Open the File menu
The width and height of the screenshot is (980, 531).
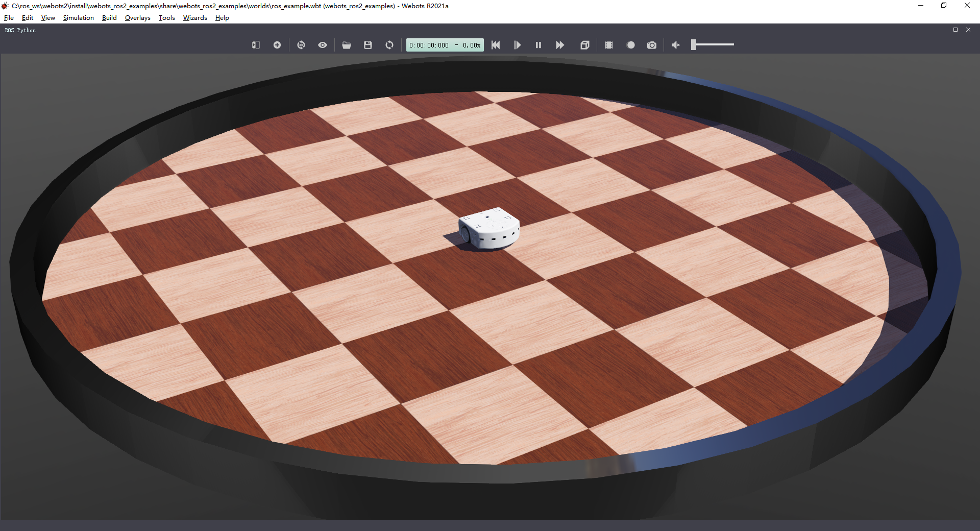tap(9, 17)
